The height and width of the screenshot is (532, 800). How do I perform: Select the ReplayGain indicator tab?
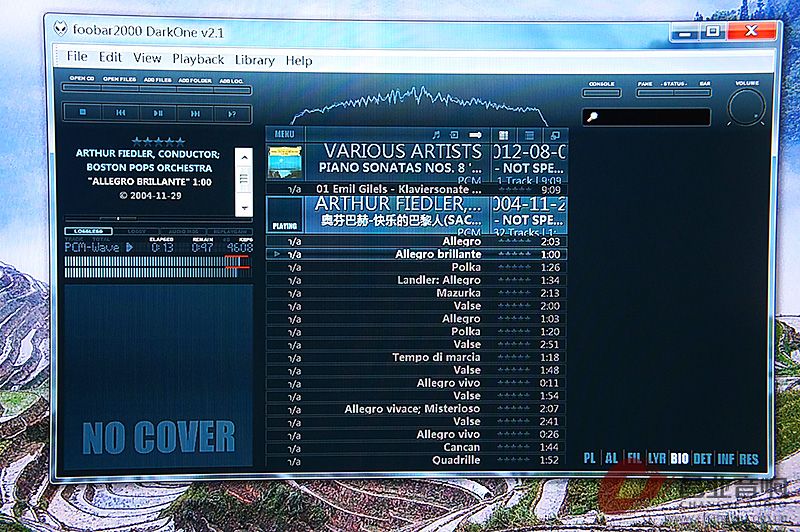click(x=229, y=232)
